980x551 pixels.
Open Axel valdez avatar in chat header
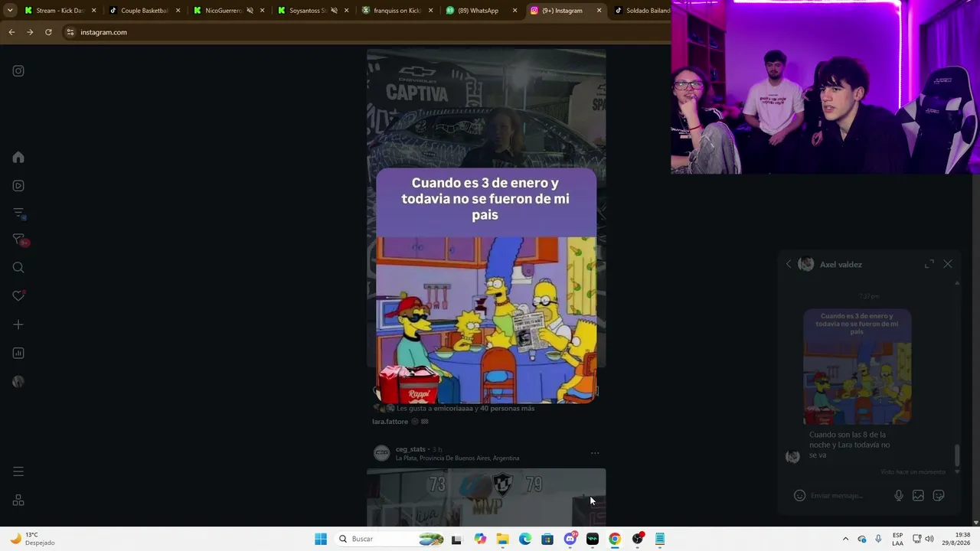tap(806, 264)
